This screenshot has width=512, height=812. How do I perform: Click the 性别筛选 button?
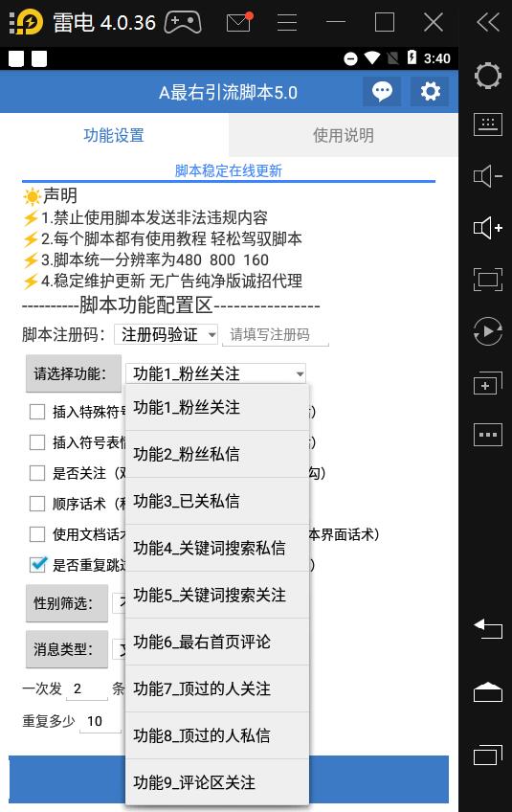pos(67,603)
